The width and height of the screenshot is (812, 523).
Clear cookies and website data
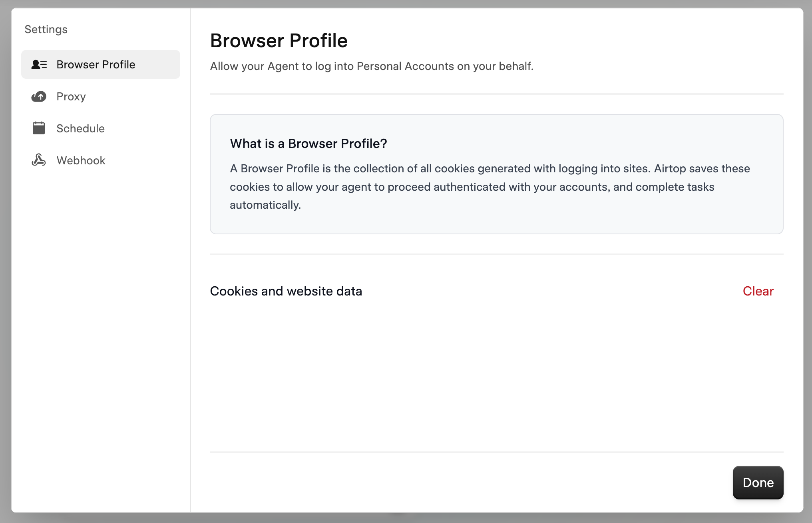pos(758,291)
